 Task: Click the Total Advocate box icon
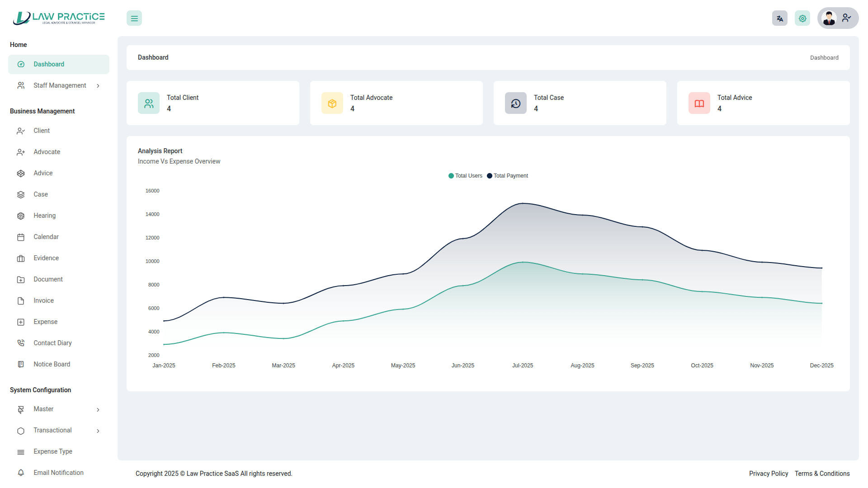332,103
